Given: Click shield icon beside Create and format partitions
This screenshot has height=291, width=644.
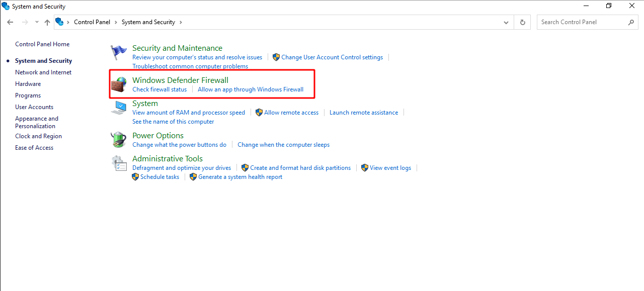Looking at the screenshot, I should point(245,168).
